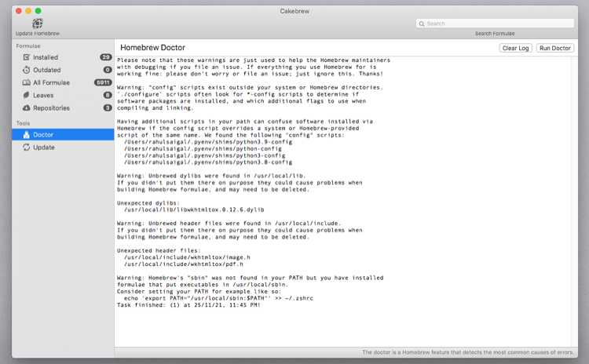This screenshot has height=364, width=589.
Task: Click the status bar doctor description text
Action: pos(468,352)
